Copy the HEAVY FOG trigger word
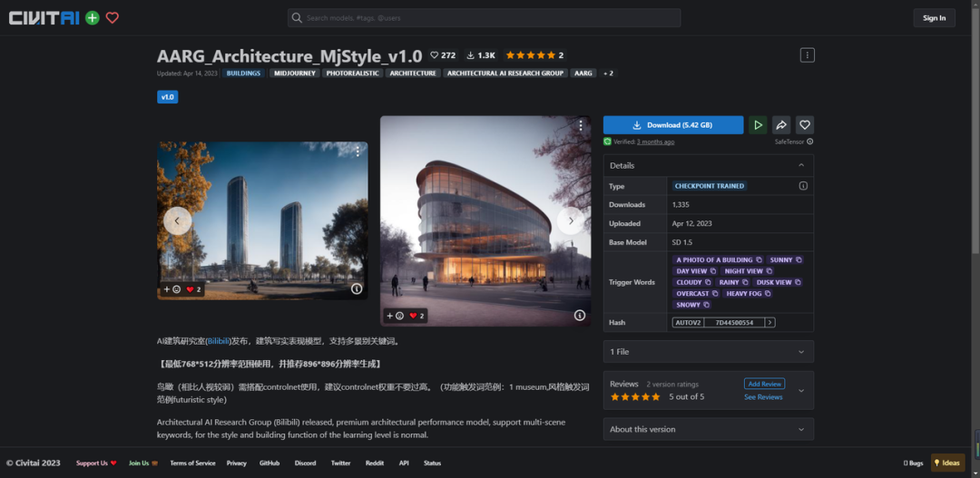 point(767,294)
